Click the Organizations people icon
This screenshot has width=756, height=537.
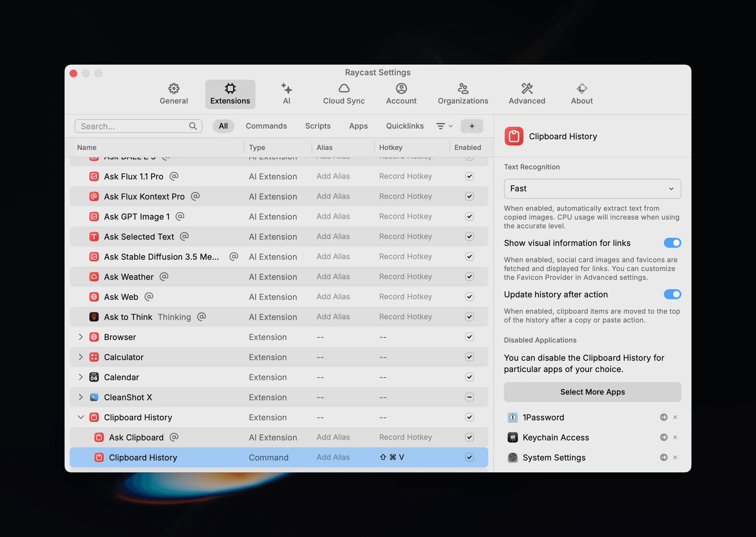463,88
